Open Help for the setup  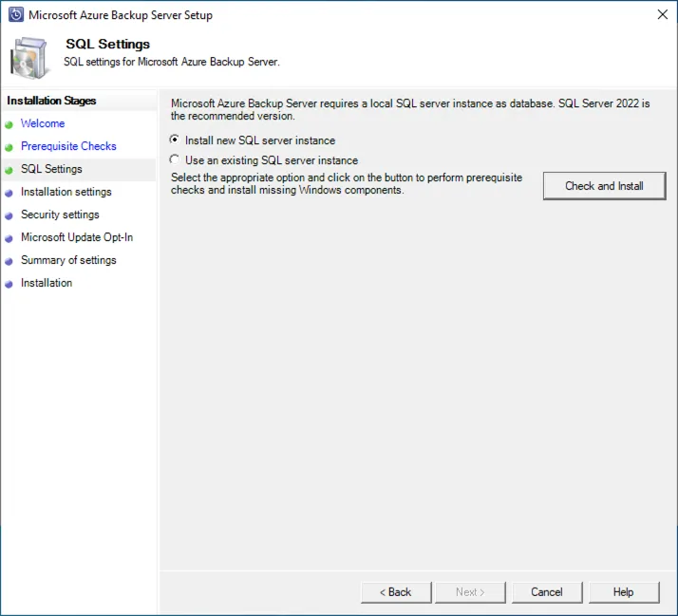click(623, 592)
